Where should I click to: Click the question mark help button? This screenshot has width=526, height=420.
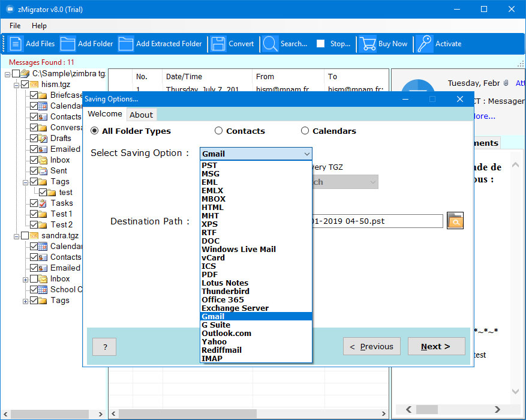(105, 347)
